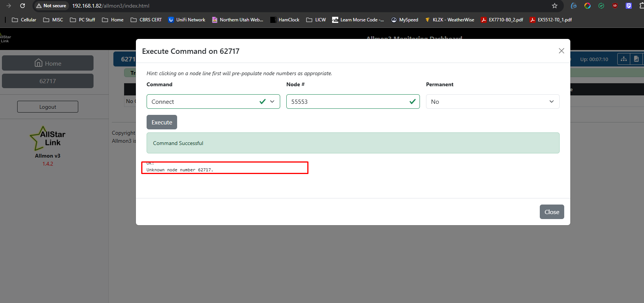Open the HamClock bookmark
Screen dimensions: 644x303
[x=285, y=20]
